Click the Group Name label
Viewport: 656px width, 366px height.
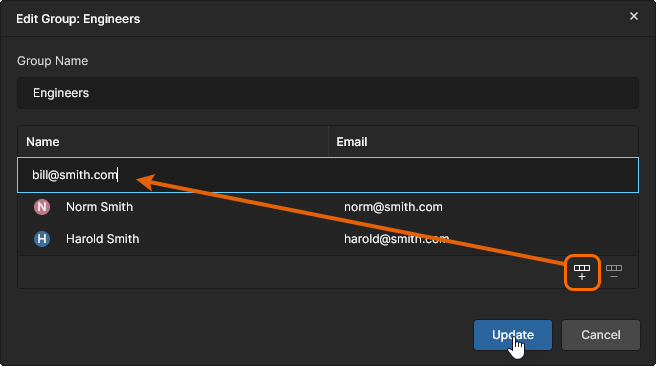click(52, 61)
